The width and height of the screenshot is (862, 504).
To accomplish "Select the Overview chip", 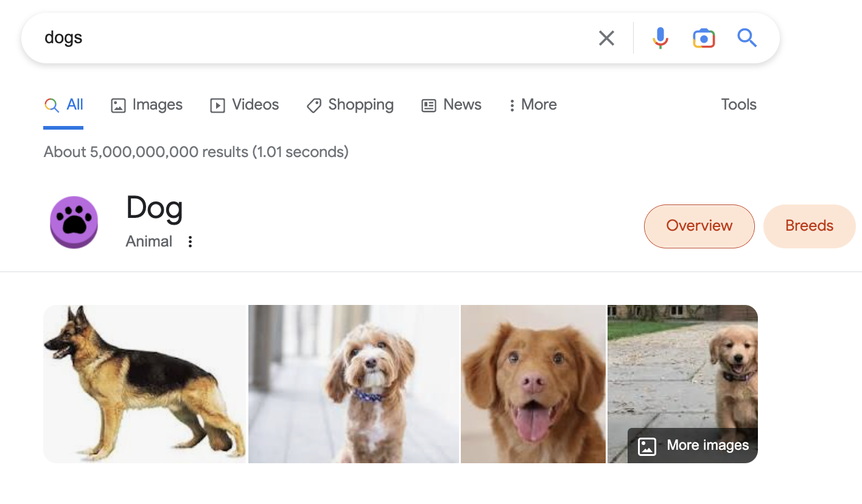I will pos(699,226).
